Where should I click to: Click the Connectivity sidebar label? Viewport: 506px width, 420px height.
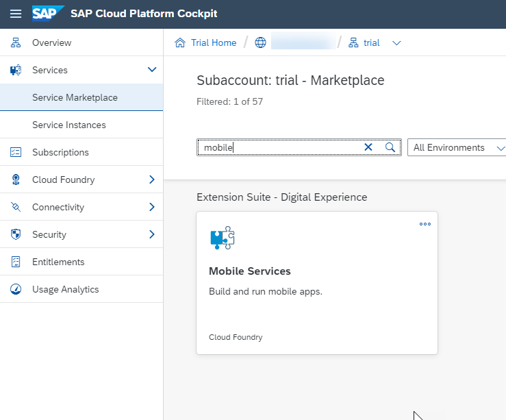tap(58, 207)
